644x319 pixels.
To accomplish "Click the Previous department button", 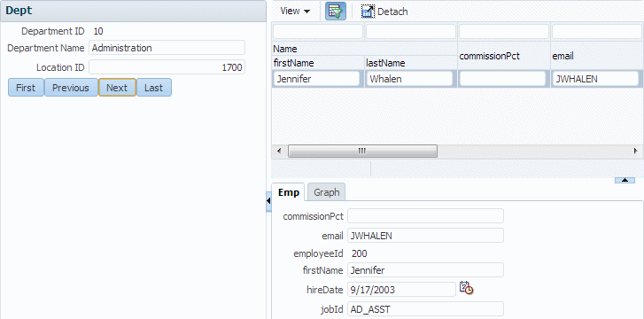I will (x=71, y=88).
